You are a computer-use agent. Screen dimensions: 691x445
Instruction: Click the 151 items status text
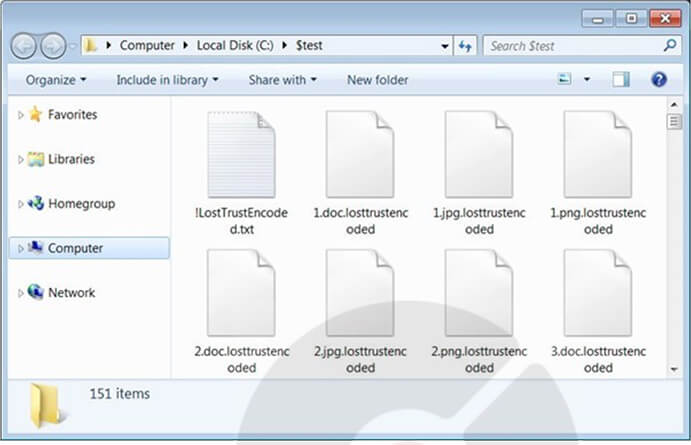point(119,393)
